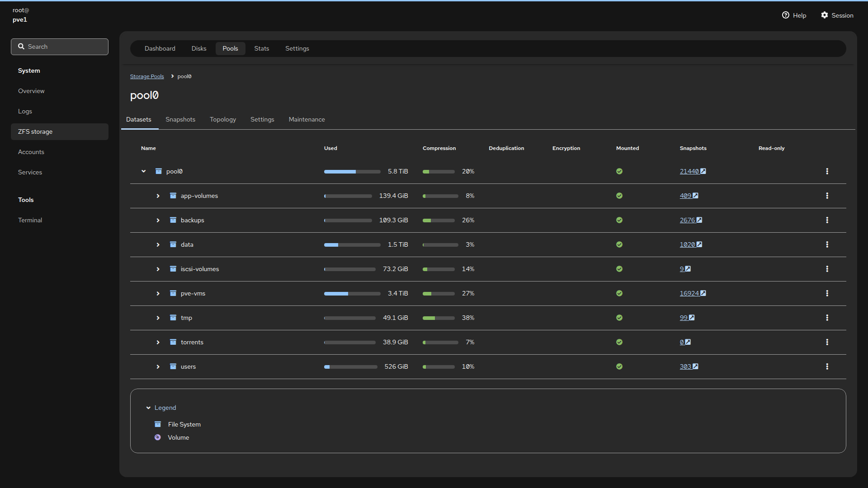Open the Disks top tab
This screenshot has width=868, height=488.
198,48
